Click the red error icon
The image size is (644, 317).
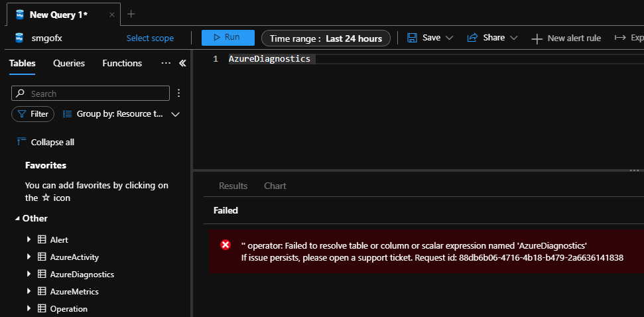click(x=225, y=245)
